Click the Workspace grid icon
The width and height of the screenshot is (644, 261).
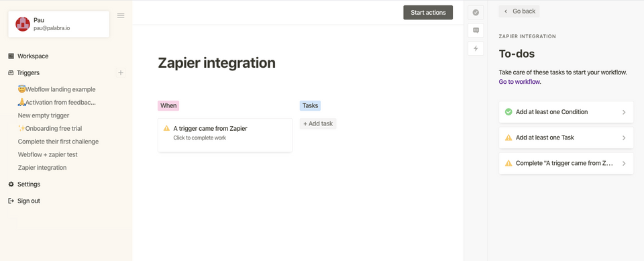11,56
